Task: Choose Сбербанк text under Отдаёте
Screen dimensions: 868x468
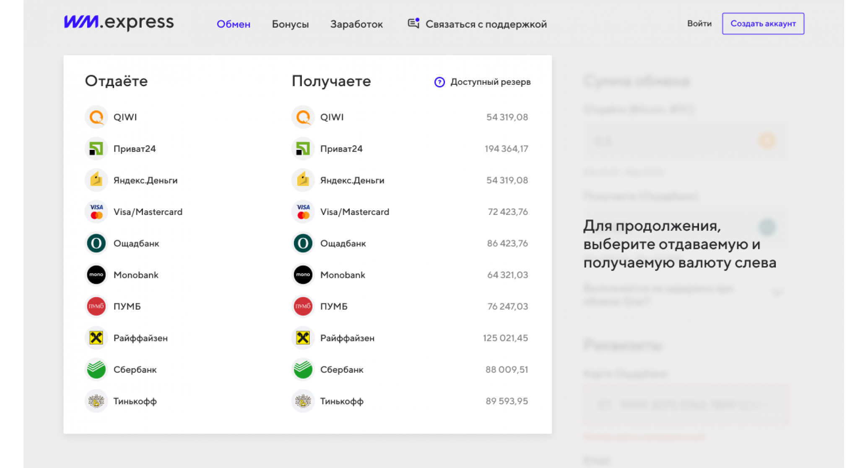Action: pyautogui.click(x=135, y=370)
